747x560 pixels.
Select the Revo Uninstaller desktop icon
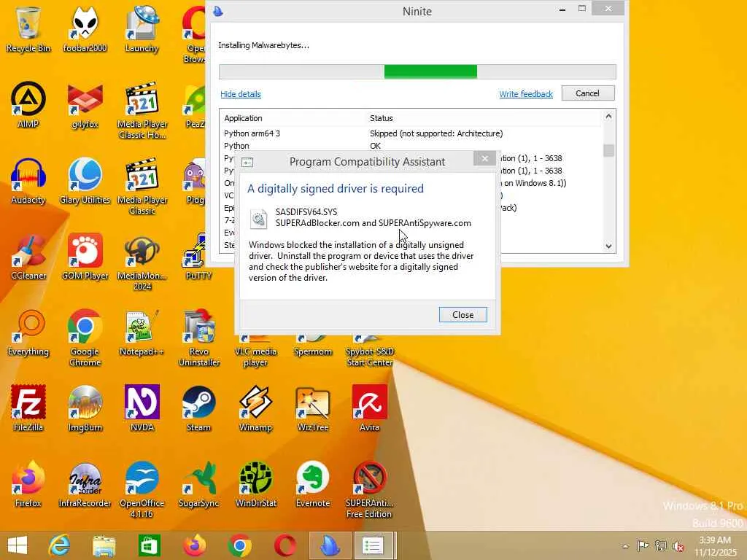click(x=198, y=337)
